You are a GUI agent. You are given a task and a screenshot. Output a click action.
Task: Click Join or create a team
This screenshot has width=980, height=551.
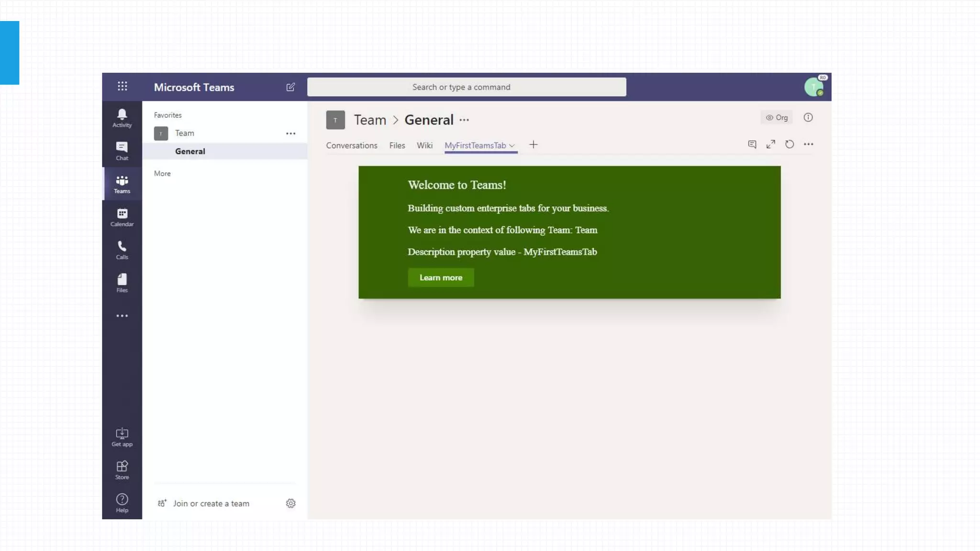[x=211, y=503]
